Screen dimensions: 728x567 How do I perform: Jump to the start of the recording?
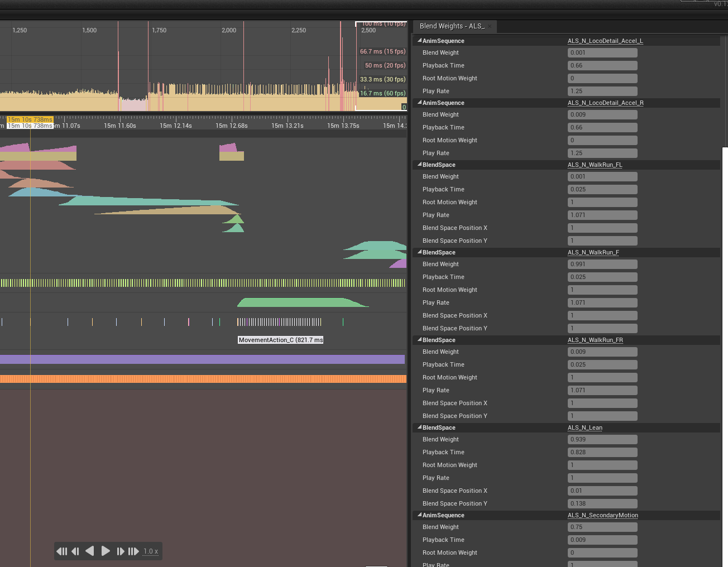pyautogui.click(x=62, y=551)
